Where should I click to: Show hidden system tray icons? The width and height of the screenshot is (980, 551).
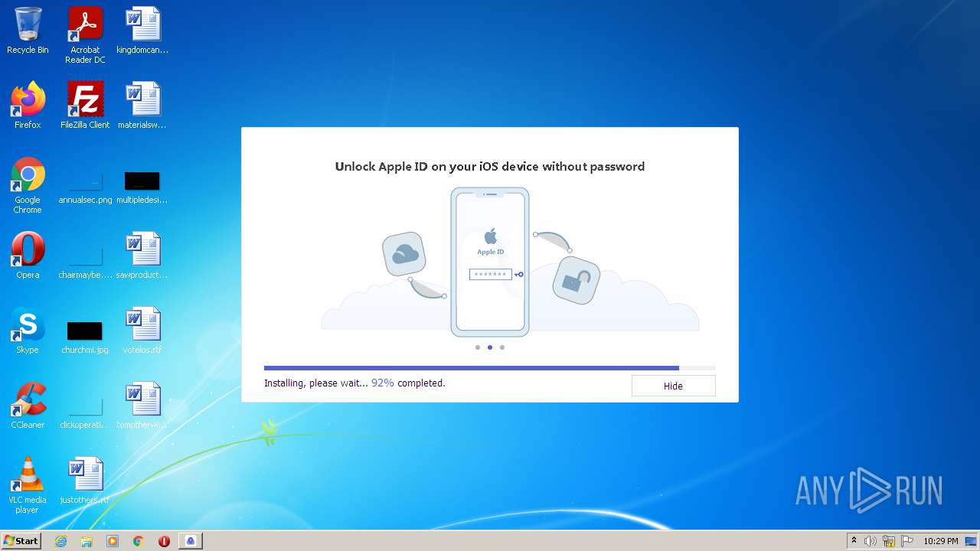pyautogui.click(x=854, y=541)
